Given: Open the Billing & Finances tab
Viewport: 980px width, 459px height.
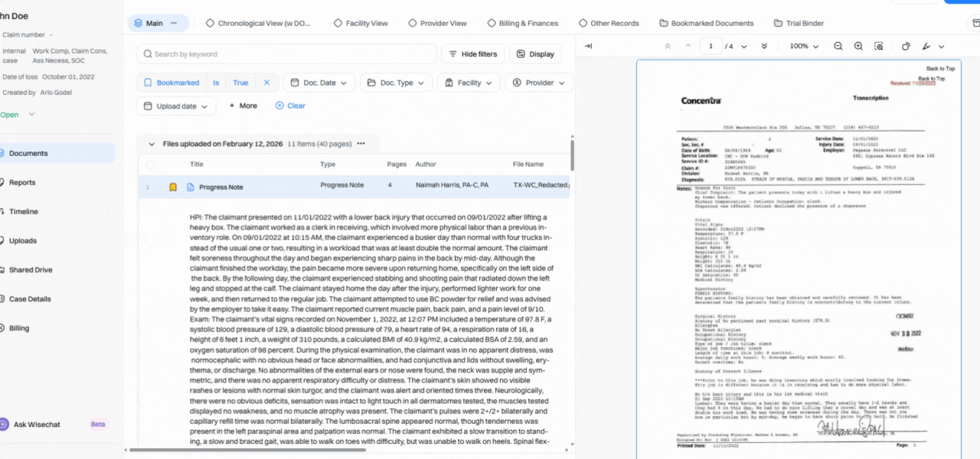Looking at the screenshot, I should [x=523, y=23].
